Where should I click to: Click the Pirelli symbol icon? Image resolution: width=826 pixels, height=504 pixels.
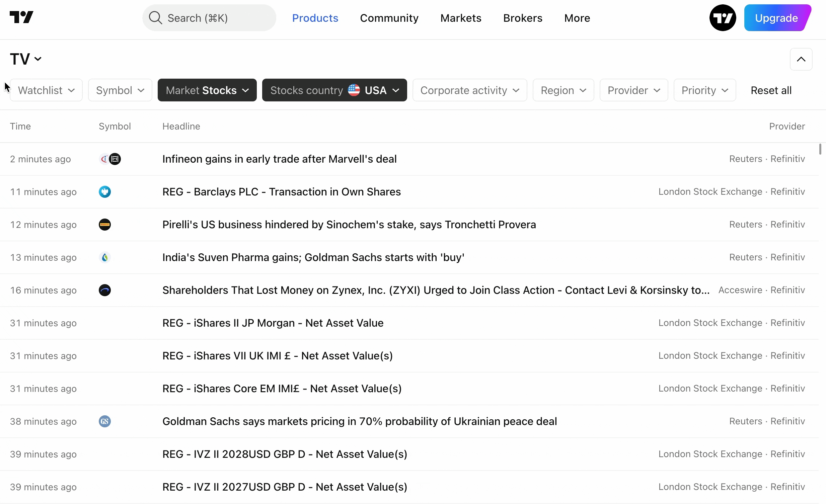pyautogui.click(x=104, y=225)
